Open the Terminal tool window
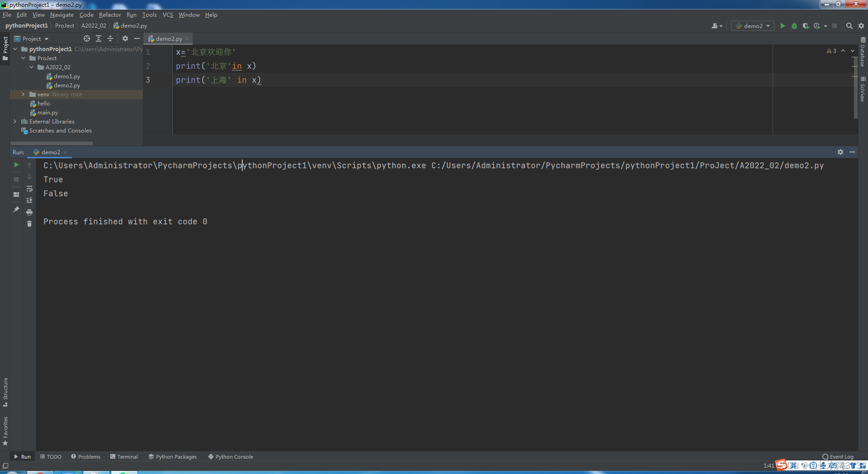Image resolution: width=868 pixels, height=474 pixels. [x=124, y=457]
